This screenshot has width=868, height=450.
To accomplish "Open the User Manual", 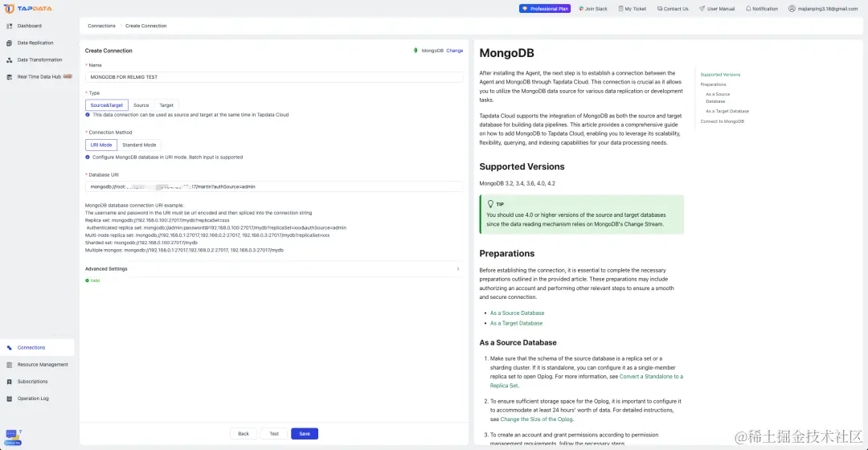I will [x=717, y=9].
